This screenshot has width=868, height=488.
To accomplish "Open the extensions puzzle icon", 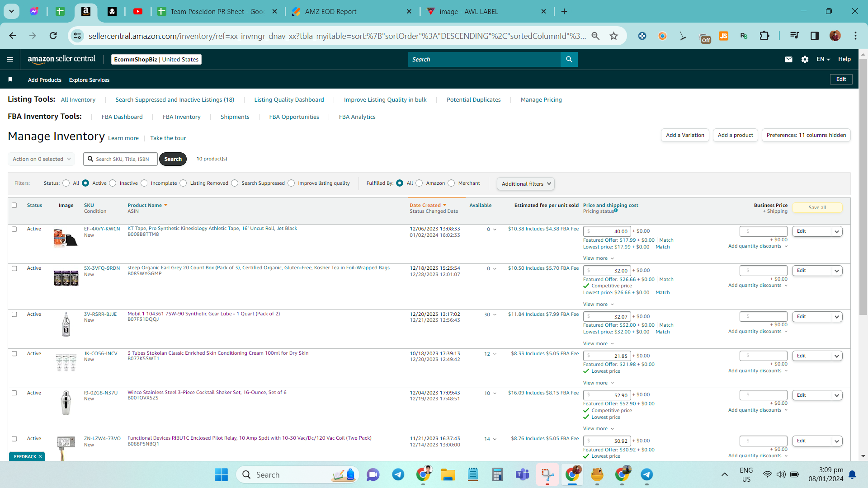I will point(764,36).
